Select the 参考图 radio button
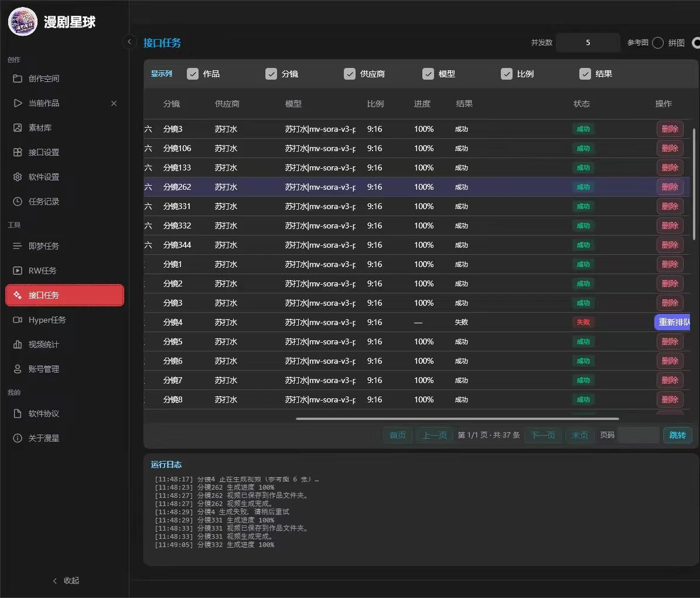The height and width of the screenshot is (598, 700). point(658,42)
